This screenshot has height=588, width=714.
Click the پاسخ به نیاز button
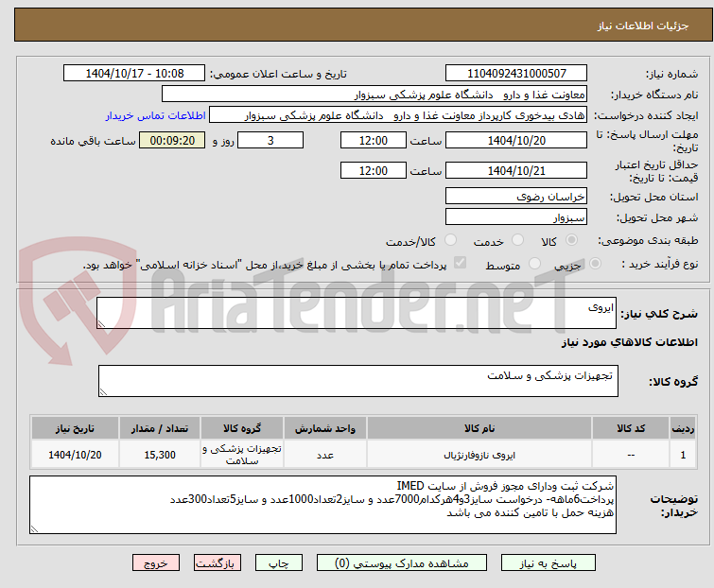click(548, 563)
